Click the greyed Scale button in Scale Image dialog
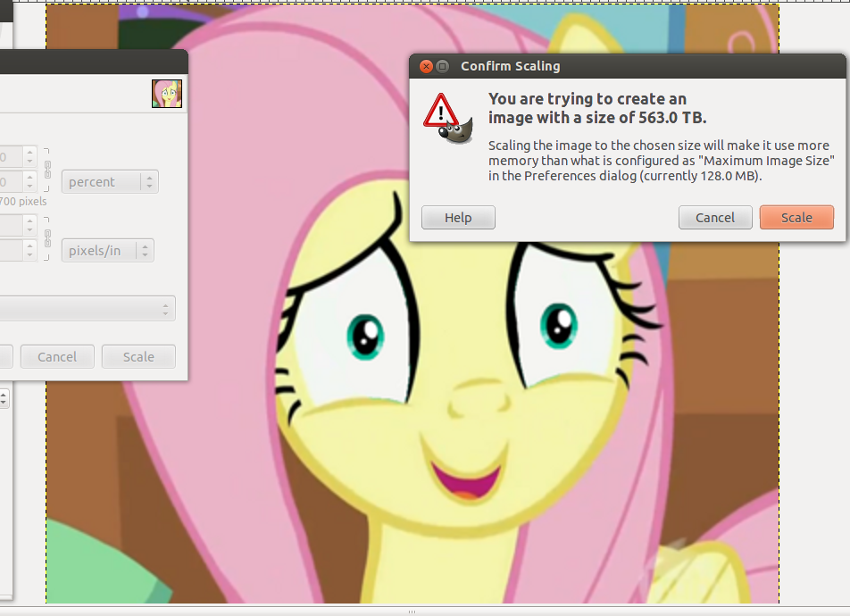This screenshot has height=616, width=850. [138, 357]
